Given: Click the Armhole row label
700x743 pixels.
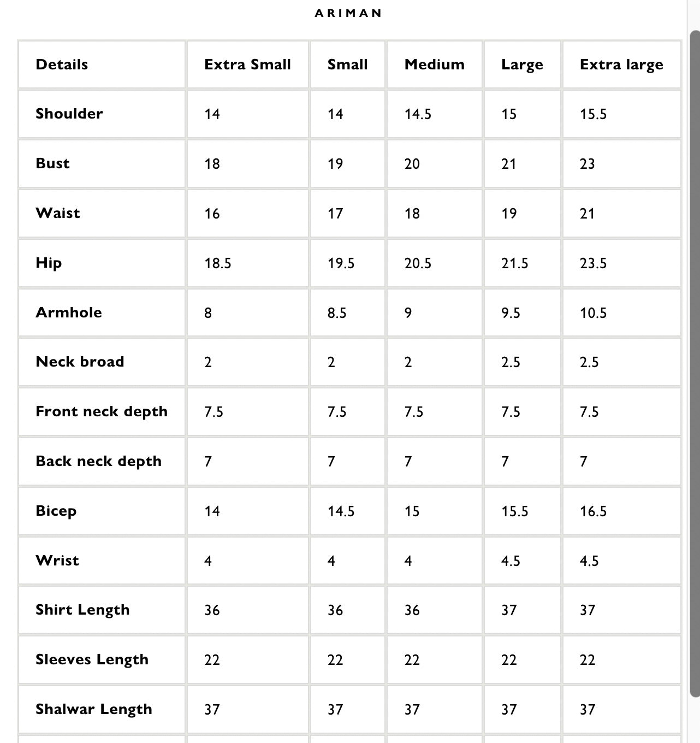Looking at the screenshot, I should pos(69,312).
